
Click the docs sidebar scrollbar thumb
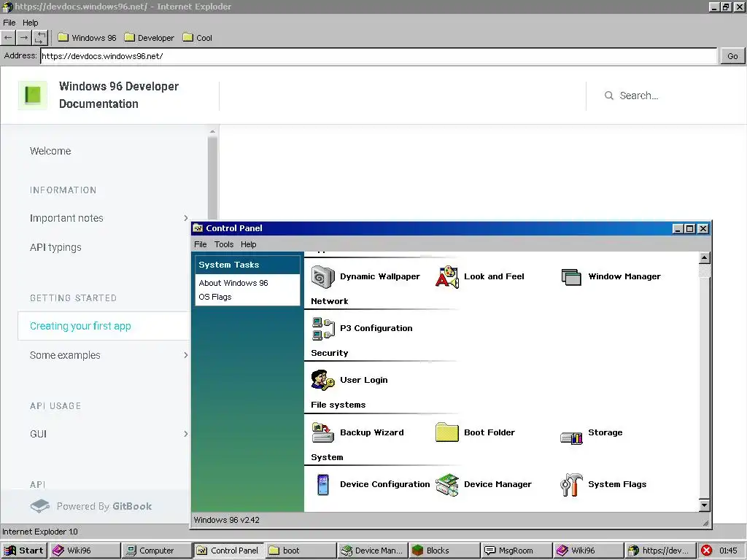tap(212, 179)
